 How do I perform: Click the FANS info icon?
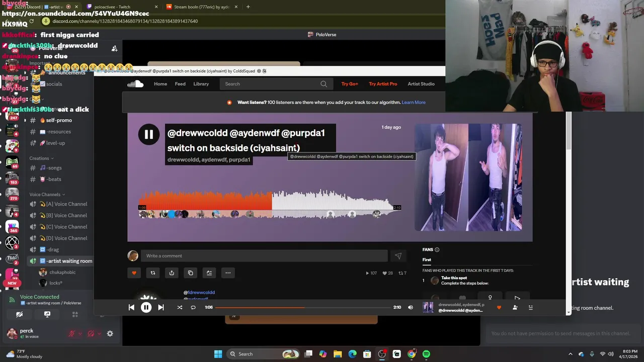pyautogui.click(x=437, y=250)
